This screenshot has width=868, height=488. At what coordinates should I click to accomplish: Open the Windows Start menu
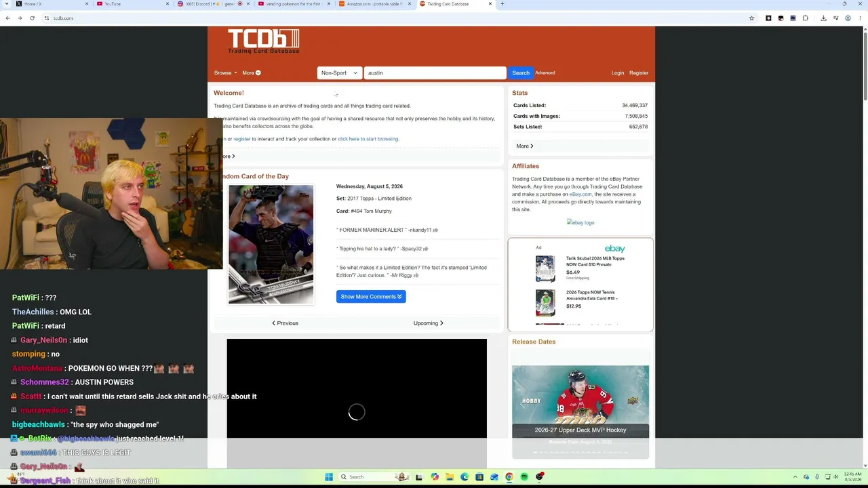point(329,476)
